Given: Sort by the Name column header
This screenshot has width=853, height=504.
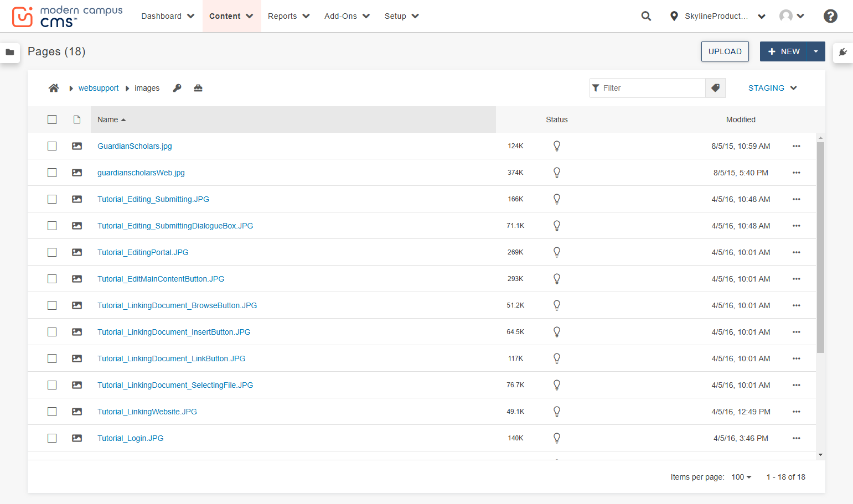Looking at the screenshot, I should click(x=293, y=119).
